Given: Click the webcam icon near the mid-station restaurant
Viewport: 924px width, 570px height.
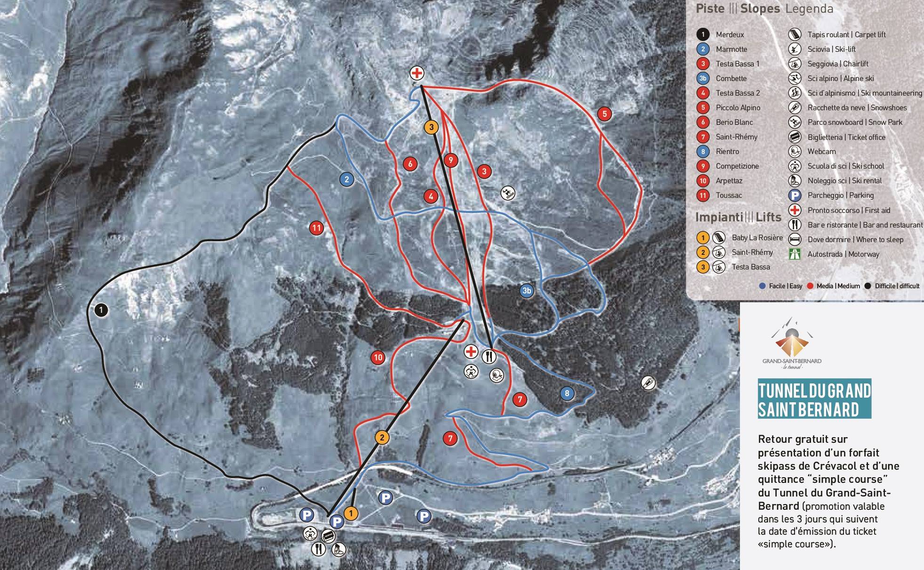Looking at the screenshot, I should tap(497, 375).
